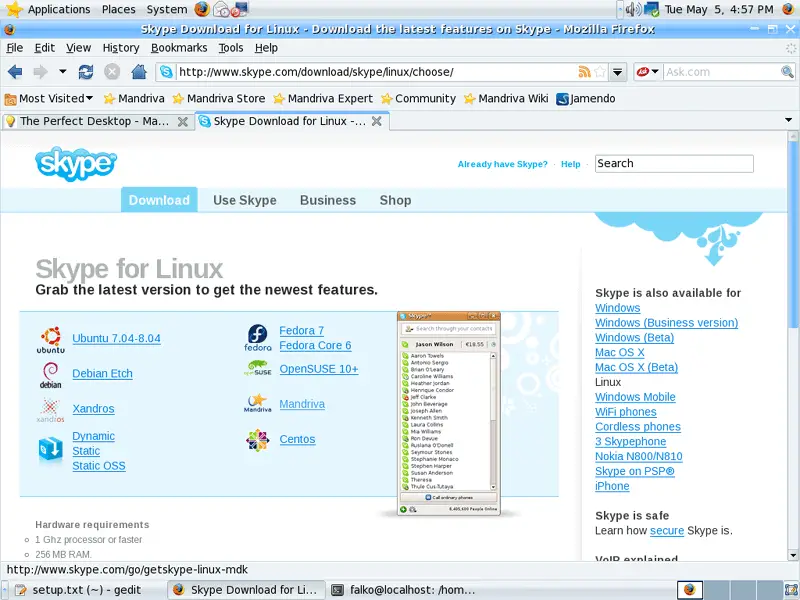800x600 pixels.
Task: Click the blue download box icon
Action: (x=51, y=449)
